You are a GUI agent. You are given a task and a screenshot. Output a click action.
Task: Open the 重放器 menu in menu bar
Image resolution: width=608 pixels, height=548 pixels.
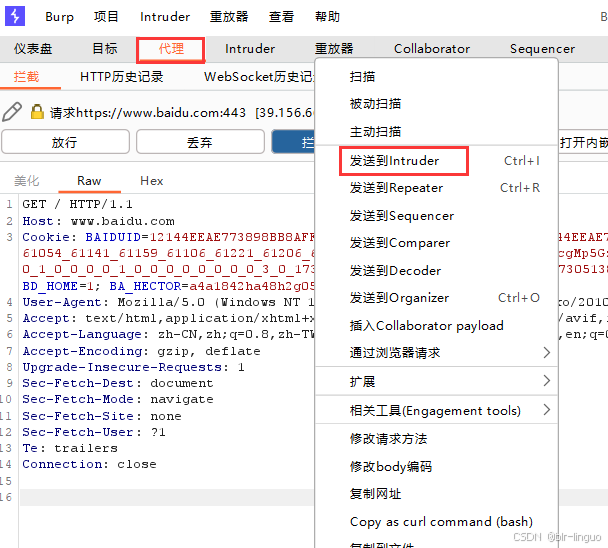click(x=229, y=17)
